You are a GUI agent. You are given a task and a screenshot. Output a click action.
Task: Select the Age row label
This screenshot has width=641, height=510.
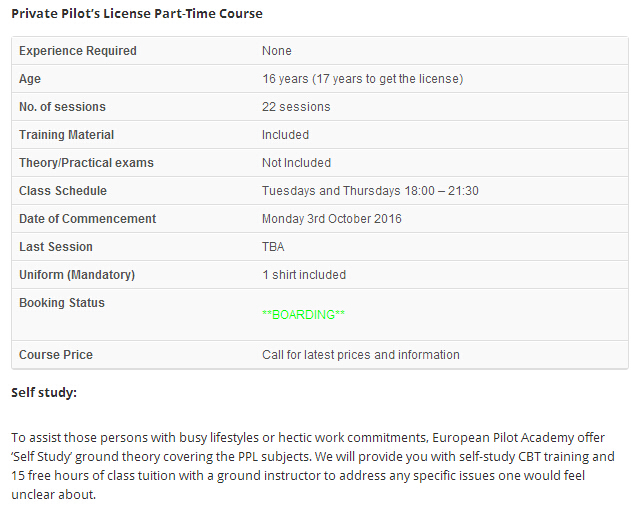pos(30,78)
